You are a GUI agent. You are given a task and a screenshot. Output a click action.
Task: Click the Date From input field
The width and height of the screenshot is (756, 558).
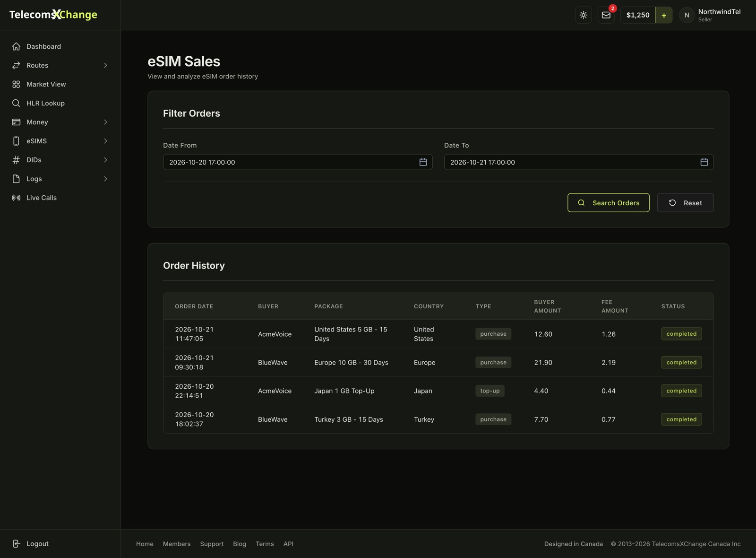[x=298, y=162]
